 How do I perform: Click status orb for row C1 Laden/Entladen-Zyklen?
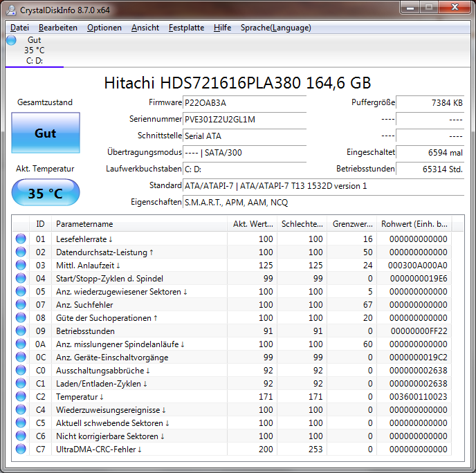pyautogui.click(x=21, y=384)
